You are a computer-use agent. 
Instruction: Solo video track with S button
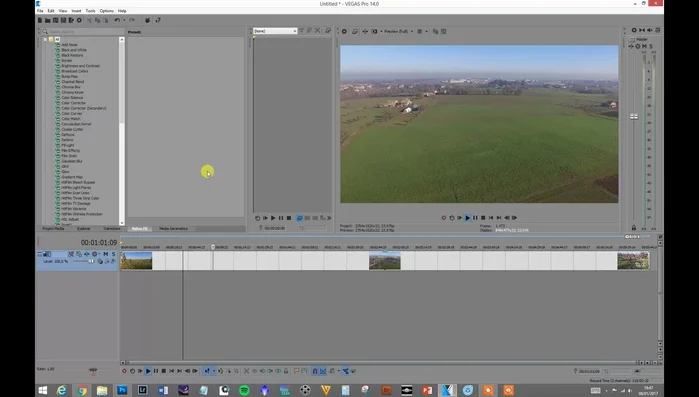113,254
